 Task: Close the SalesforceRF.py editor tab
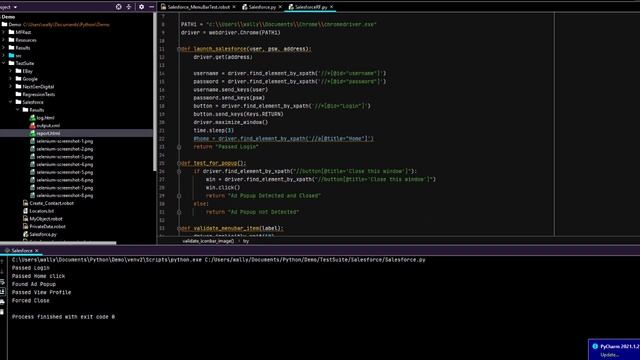(x=331, y=7)
